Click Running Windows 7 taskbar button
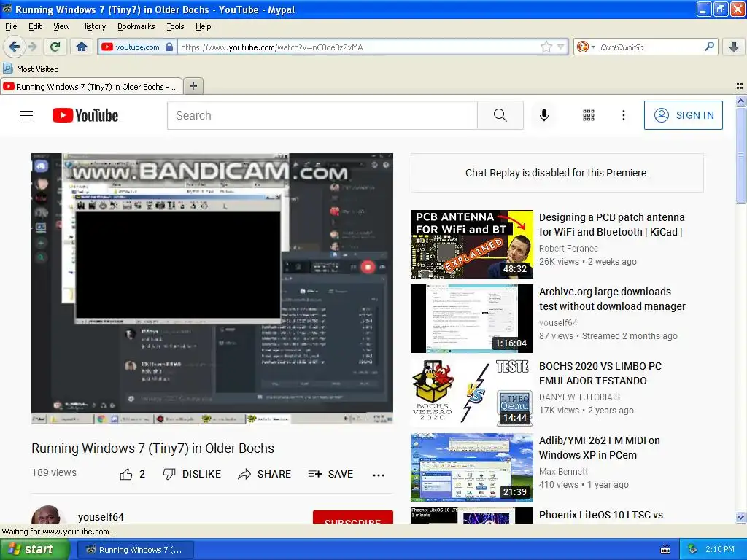The image size is (747, 560). click(135, 550)
